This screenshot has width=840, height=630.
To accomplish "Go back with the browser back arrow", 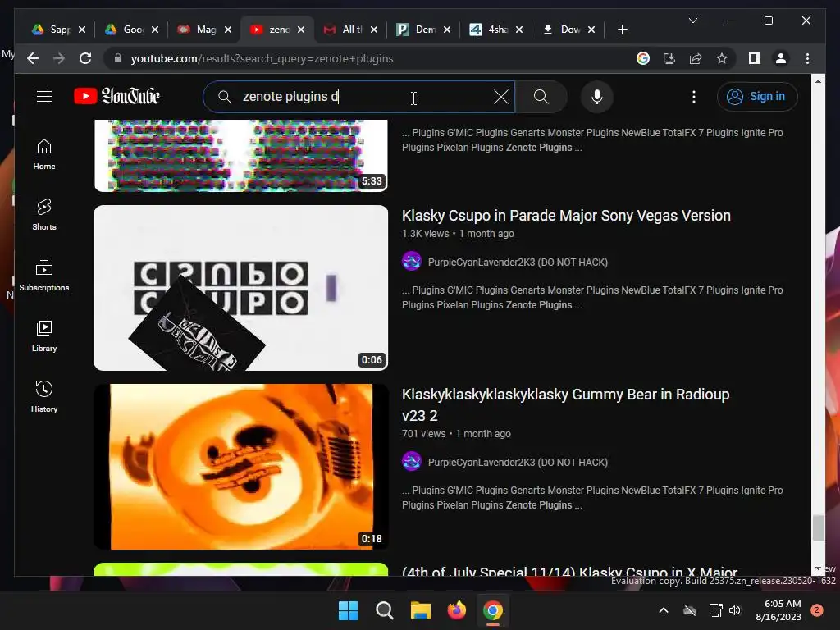I will (33, 58).
